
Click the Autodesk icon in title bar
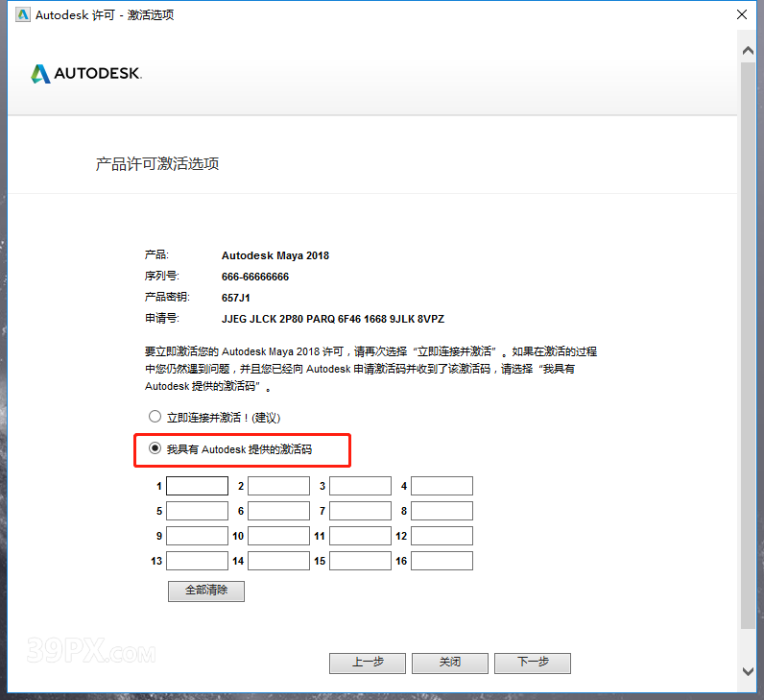[x=23, y=15]
